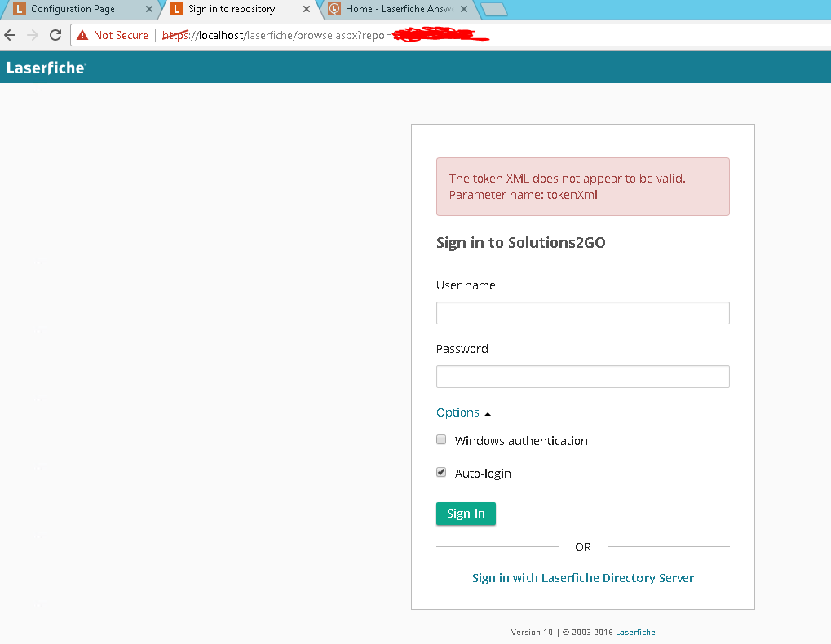831x644 pixels.
Task: Click the browser forward arrow
Action: (33, 36)
